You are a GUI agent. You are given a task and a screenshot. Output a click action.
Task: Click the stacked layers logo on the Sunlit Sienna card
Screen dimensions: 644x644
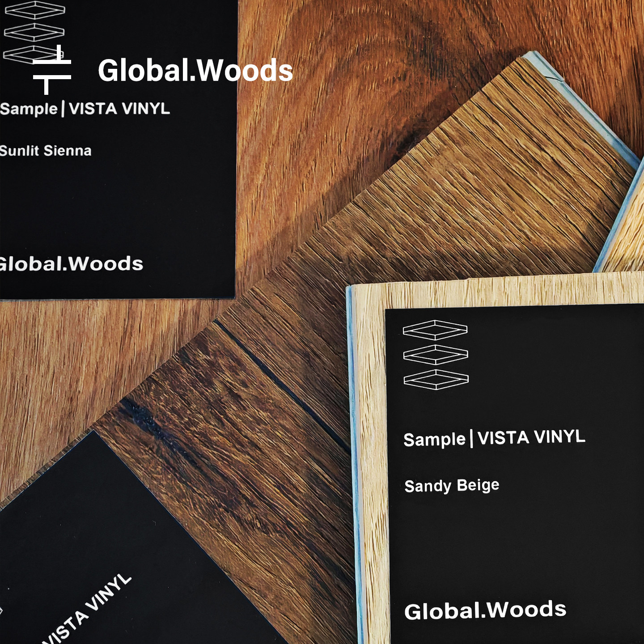[x=34, y=32]
